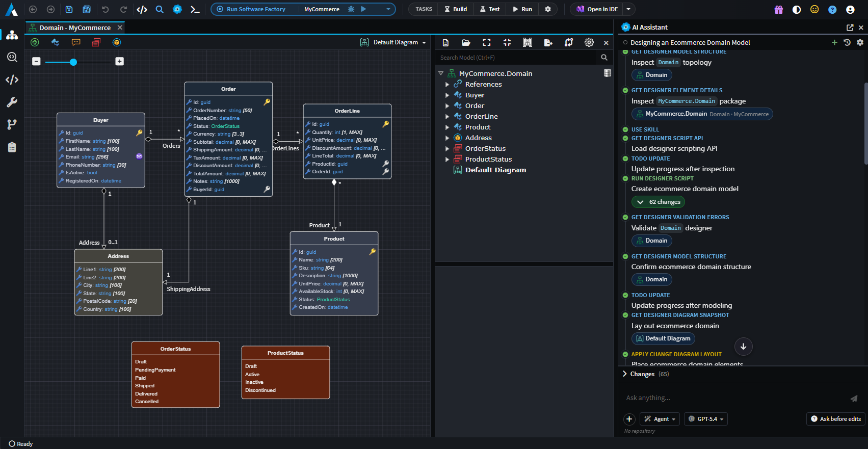868x449 pixels.
Task: Expand the Buyer node in model tree
Action: (x=448, y=95)
